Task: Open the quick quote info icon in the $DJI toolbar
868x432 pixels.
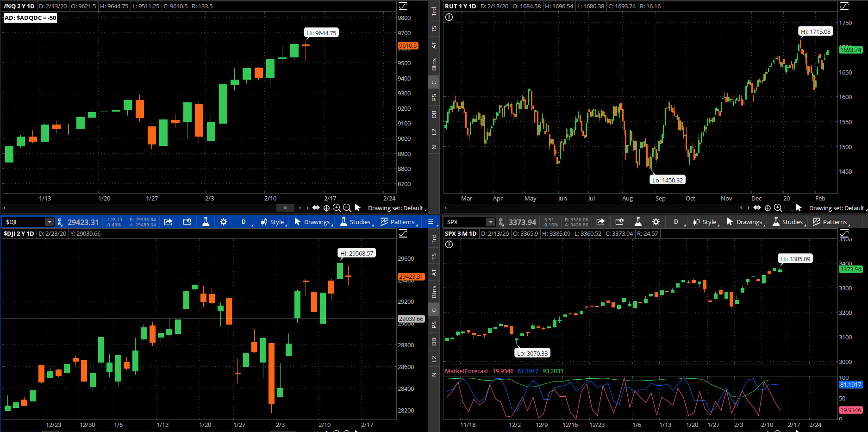Action: click(x=187, y=222)
